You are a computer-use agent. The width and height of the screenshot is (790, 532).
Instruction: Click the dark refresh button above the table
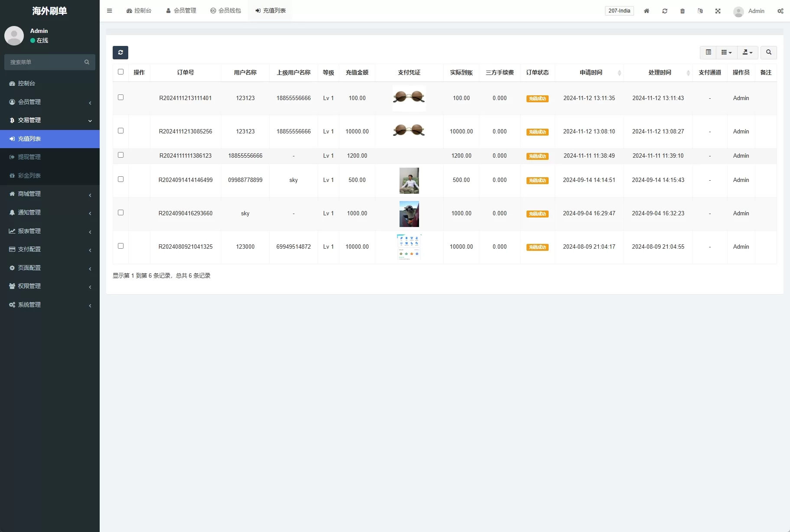point(120,52)
